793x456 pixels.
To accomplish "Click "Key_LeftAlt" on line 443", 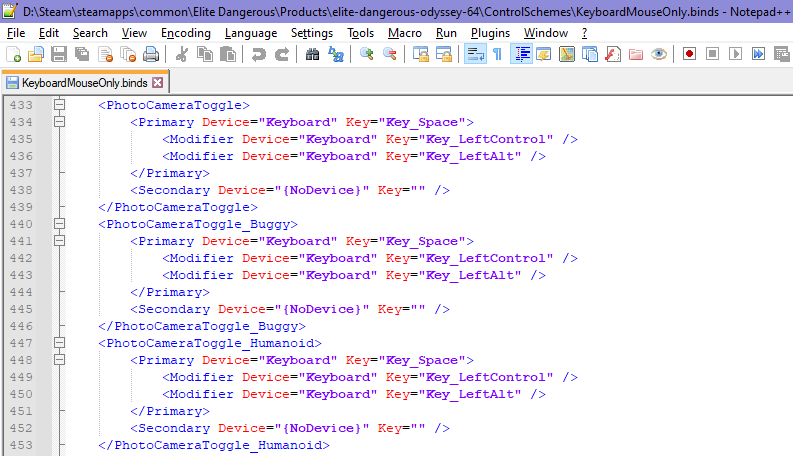I will [x=470, y=276].
